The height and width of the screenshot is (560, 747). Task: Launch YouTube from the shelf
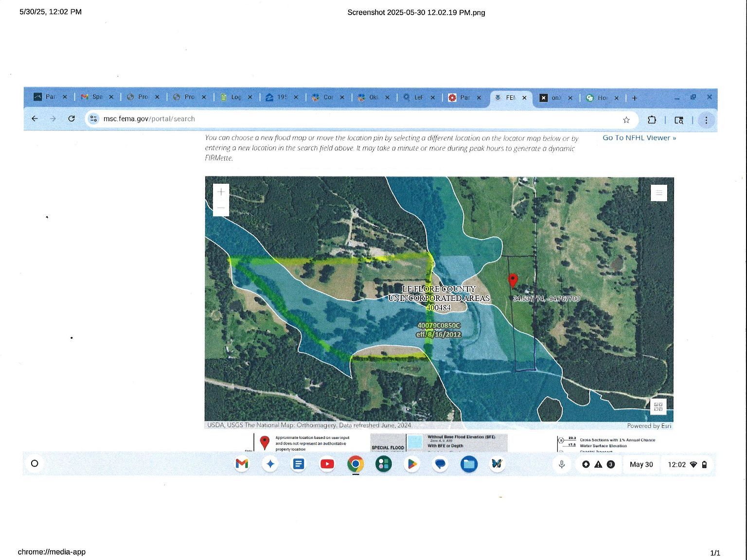click(x=327, y=464)
